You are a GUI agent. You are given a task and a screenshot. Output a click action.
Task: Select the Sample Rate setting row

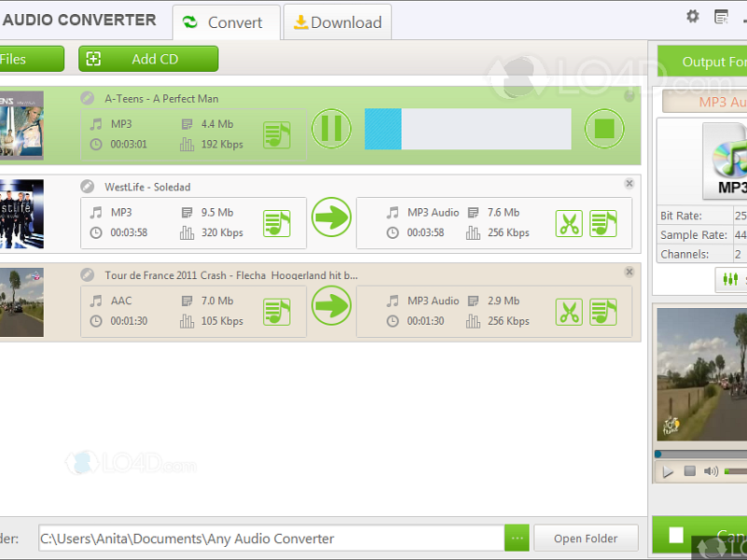[x=702, y=235]
